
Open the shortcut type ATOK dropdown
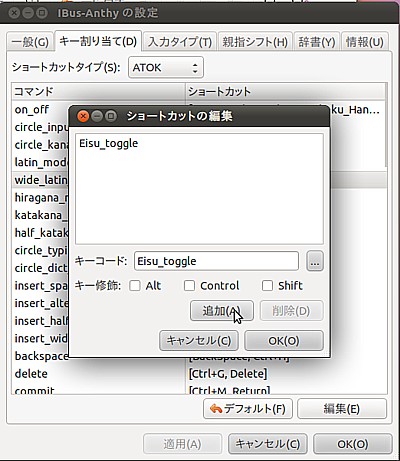tap(166, 68)
